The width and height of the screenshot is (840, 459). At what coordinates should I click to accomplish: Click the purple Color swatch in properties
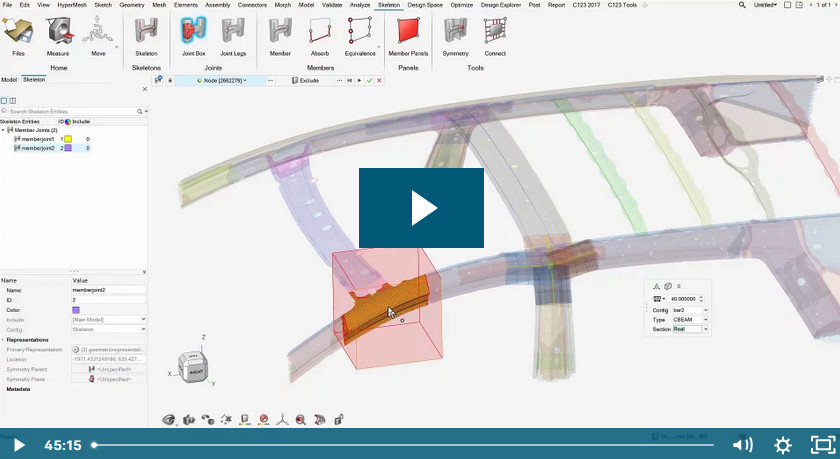point(77,309)
